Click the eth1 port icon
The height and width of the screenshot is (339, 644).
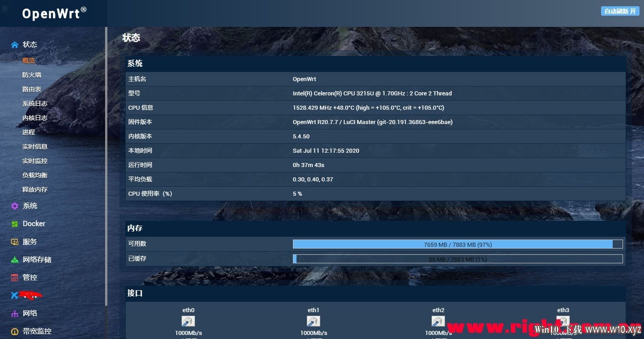point(314,321)
